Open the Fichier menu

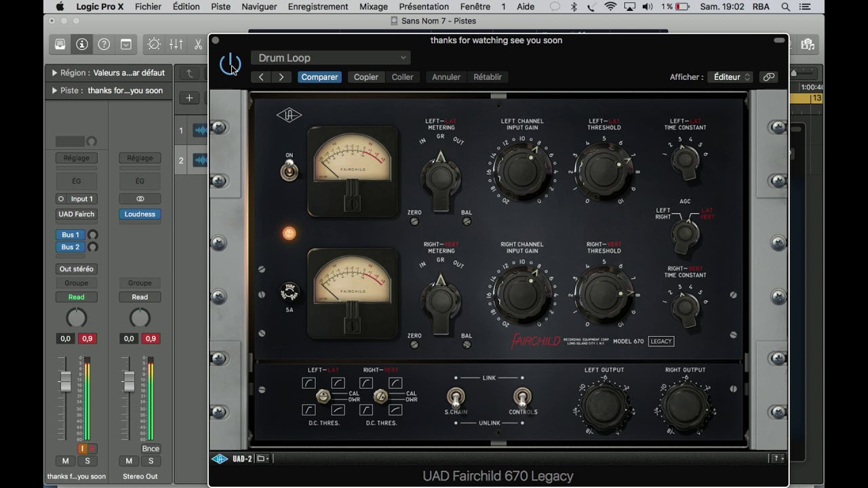148,7
